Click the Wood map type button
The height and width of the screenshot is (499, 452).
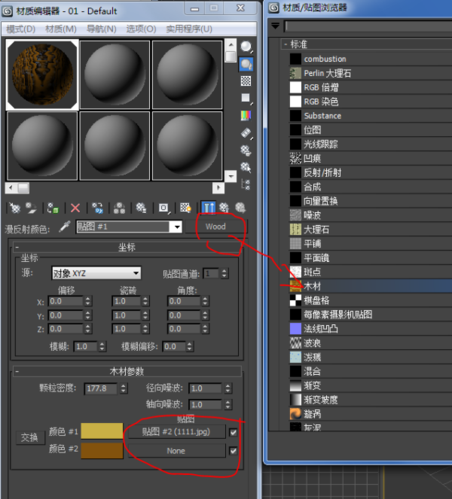coord(216,227)
